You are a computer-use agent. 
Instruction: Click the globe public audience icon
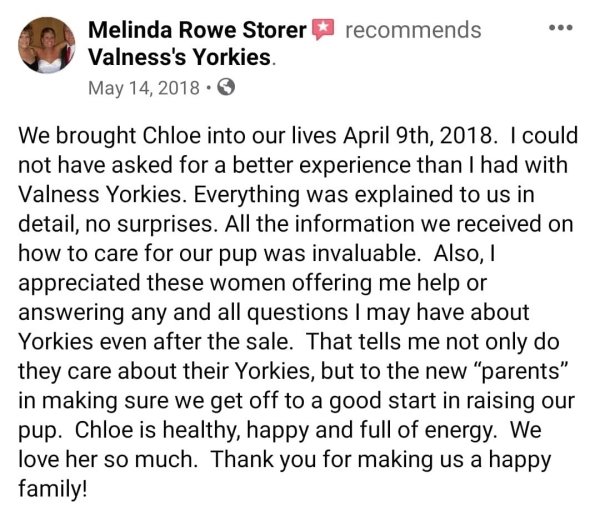[x=226, y=87]
